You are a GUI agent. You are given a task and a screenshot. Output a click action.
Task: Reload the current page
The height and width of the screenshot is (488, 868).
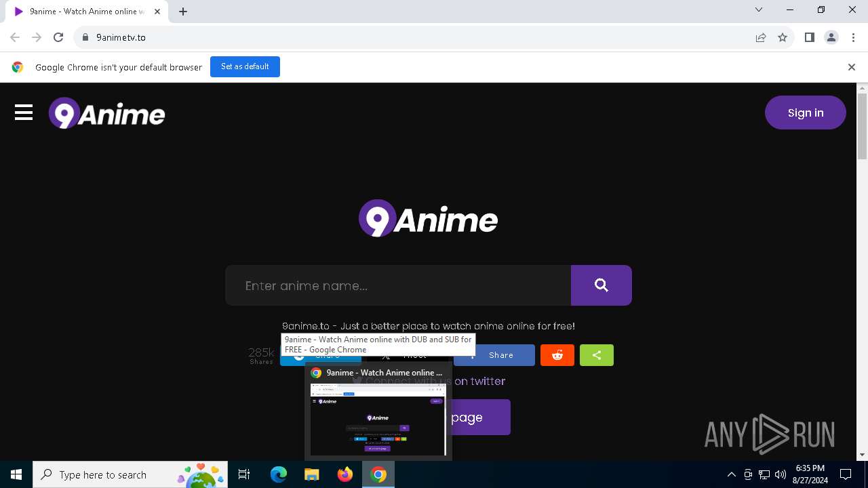(x=58, y=37)
